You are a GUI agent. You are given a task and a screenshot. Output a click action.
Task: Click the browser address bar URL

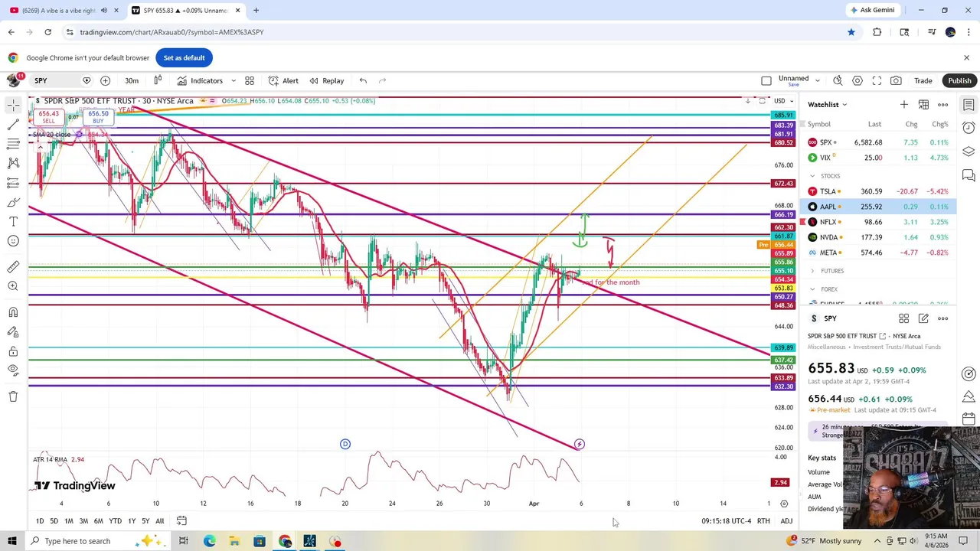(x=171, y=32)
